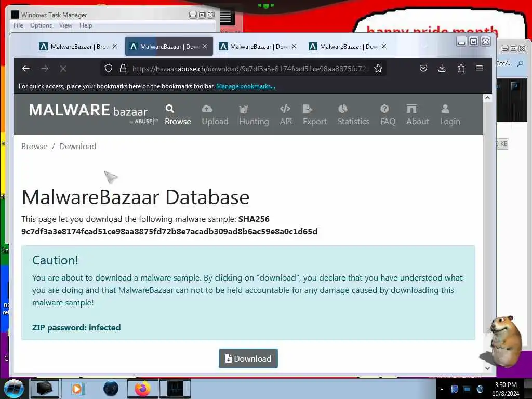Open the Hunting nav item
Screen dimensions: 532x399
(254, 115)
